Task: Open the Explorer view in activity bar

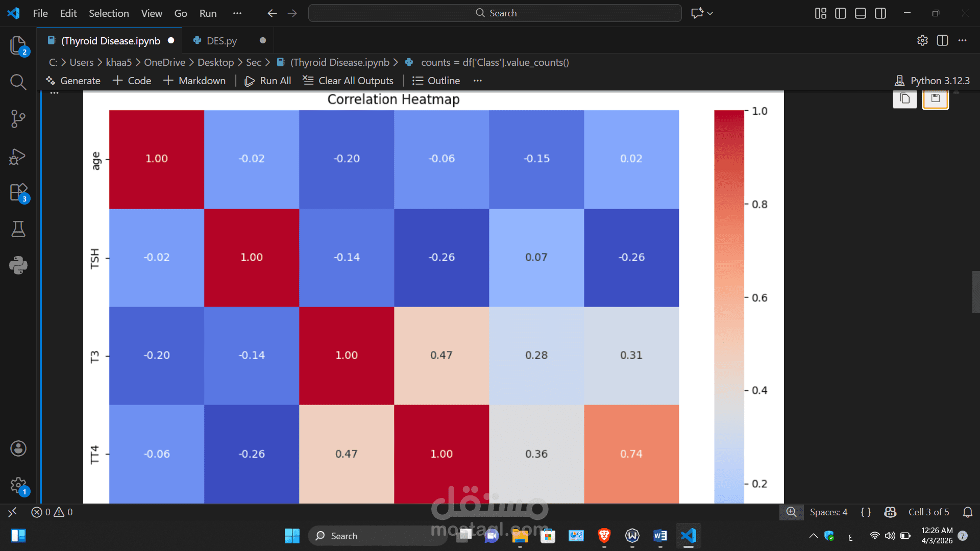Action: [18, 45]
